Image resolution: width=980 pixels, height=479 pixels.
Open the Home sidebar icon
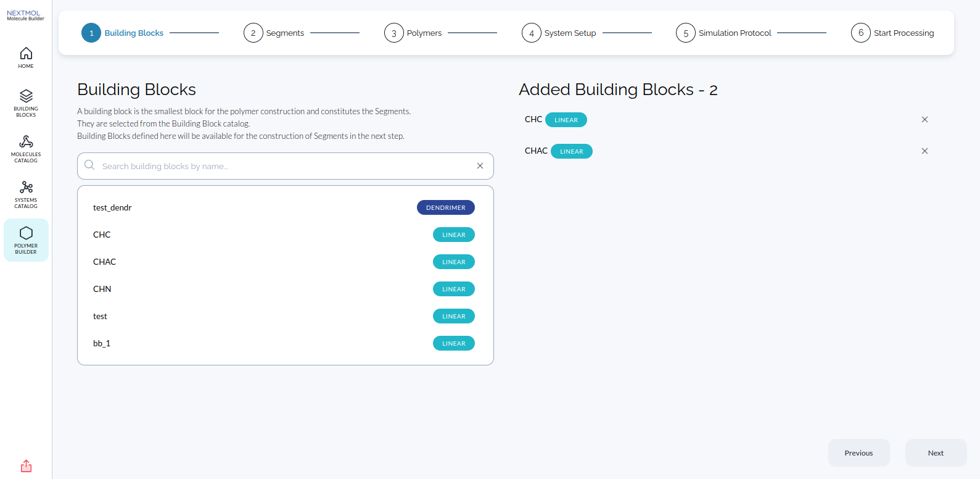click(26, 57)
